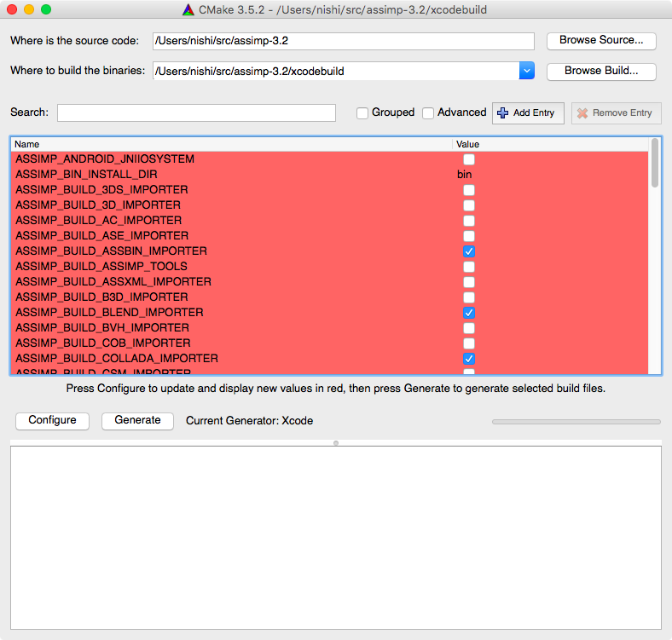Select the ASSIMP_BIN_INSTALL_DIR row name
Image resolution: width=672 pixels, height=640 pixels.
coord(87,175)
